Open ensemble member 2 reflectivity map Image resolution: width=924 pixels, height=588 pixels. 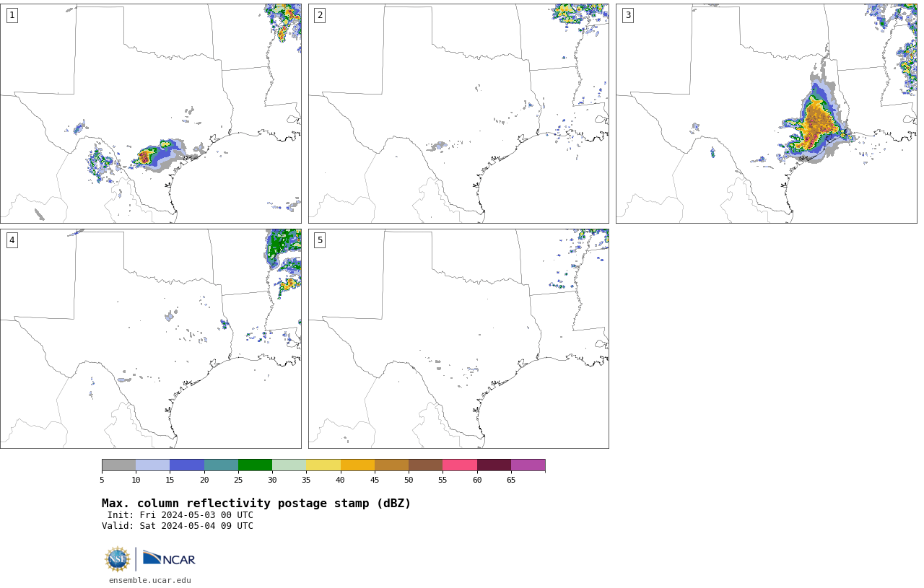pos(458,113)
